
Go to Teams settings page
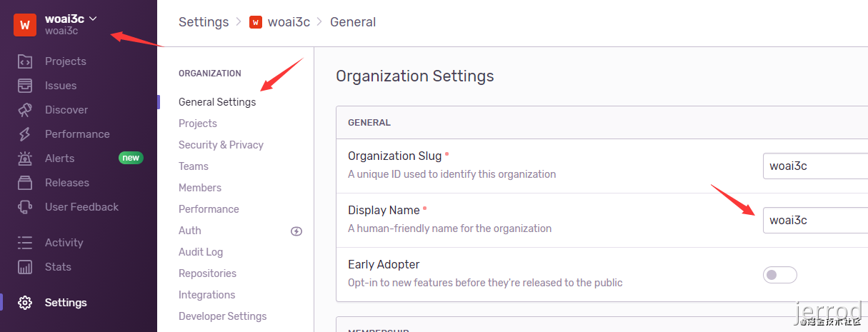[194, 166]
